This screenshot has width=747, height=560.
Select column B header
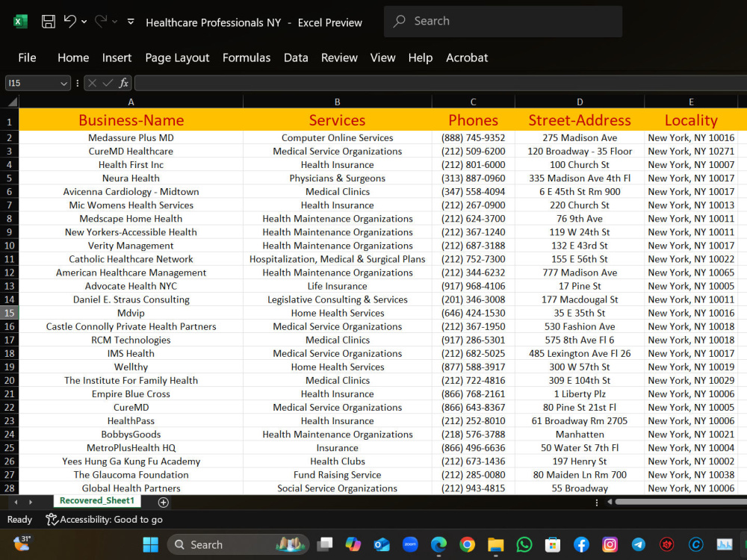pos(338,102)
